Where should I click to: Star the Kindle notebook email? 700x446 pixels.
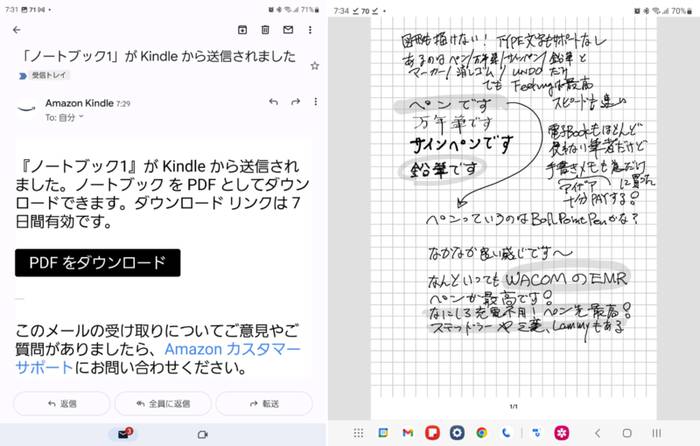pos(315,66)
